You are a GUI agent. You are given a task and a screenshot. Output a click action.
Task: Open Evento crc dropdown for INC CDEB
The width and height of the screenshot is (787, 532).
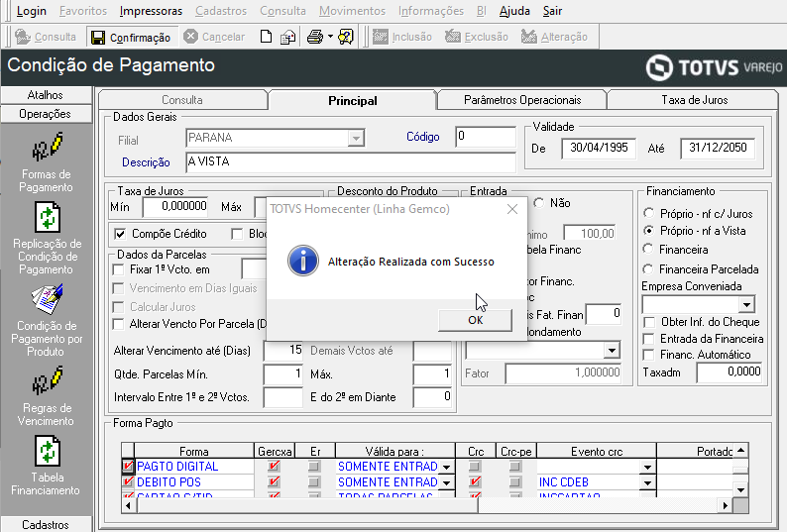tap(647, 482)
